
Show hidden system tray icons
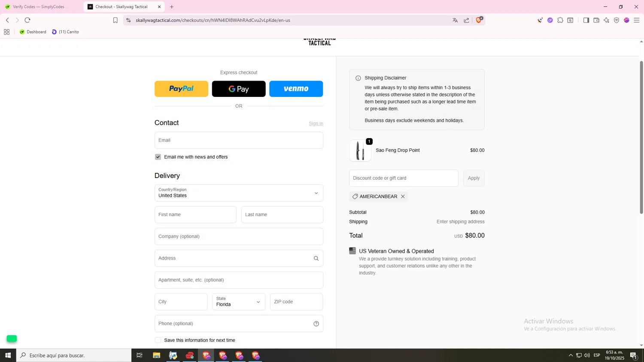click(x=571, y=355)
